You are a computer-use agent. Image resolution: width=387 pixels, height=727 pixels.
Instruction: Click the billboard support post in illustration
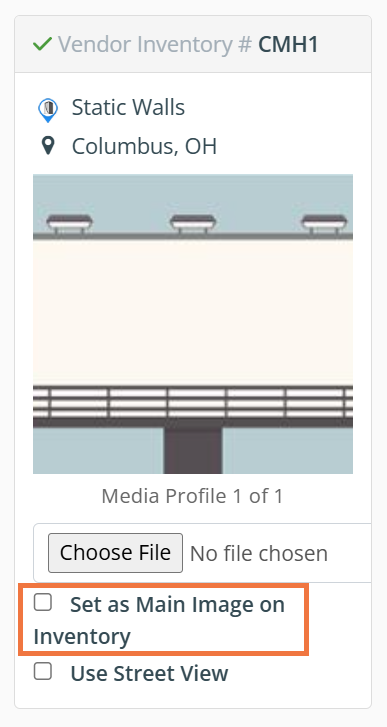pos(193,450)
